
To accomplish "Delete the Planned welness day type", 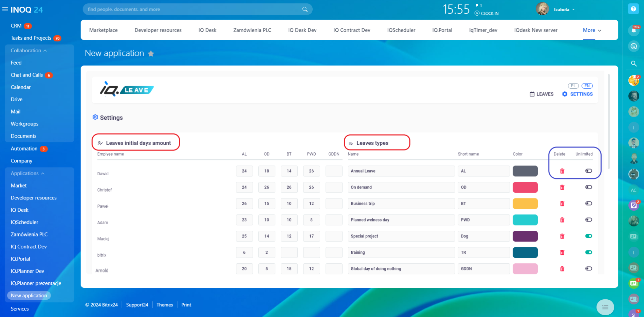I will (x=562, y=220).
